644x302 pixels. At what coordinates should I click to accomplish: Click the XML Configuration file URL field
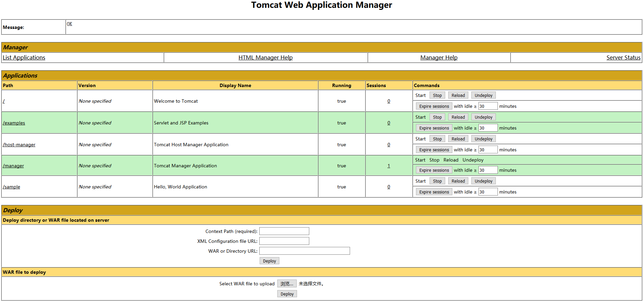[284, 241]
